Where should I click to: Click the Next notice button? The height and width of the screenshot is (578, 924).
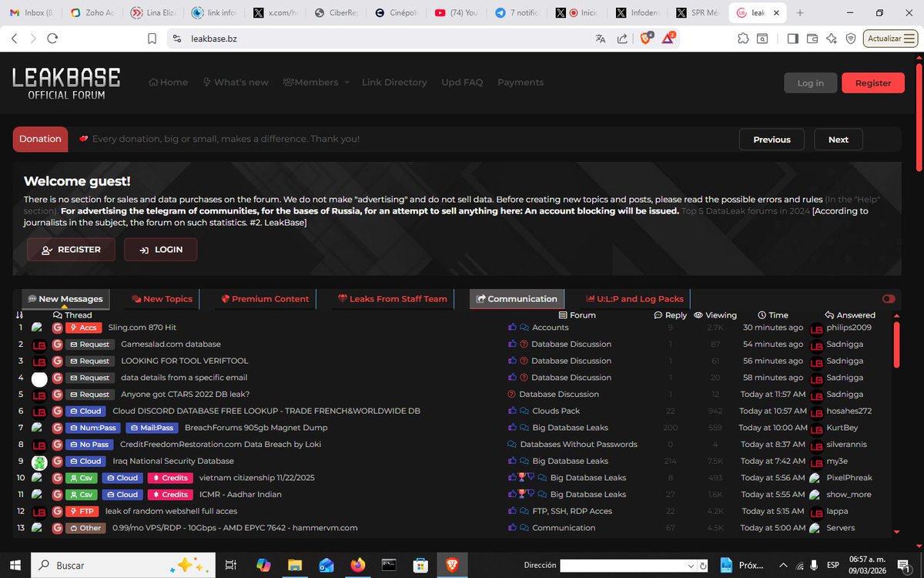click(839, 139)
